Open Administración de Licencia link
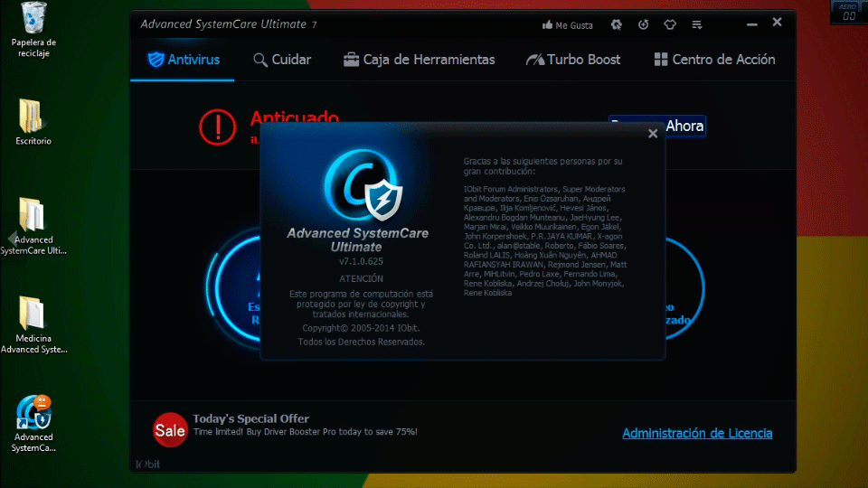Image resolution: width=868 pixels, height=488 pixels. coord(697,433)
